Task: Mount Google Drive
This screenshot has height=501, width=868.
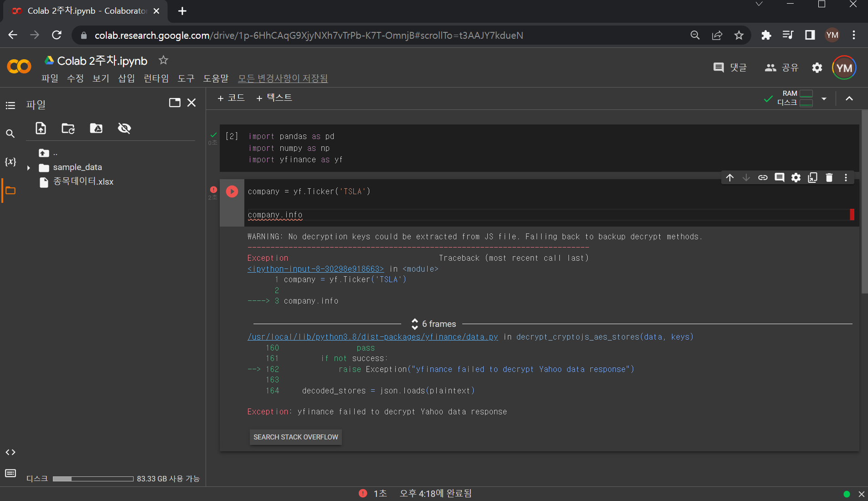Action: 96,128
